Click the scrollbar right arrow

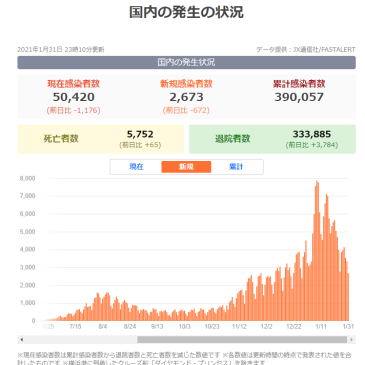coord(351,340)
